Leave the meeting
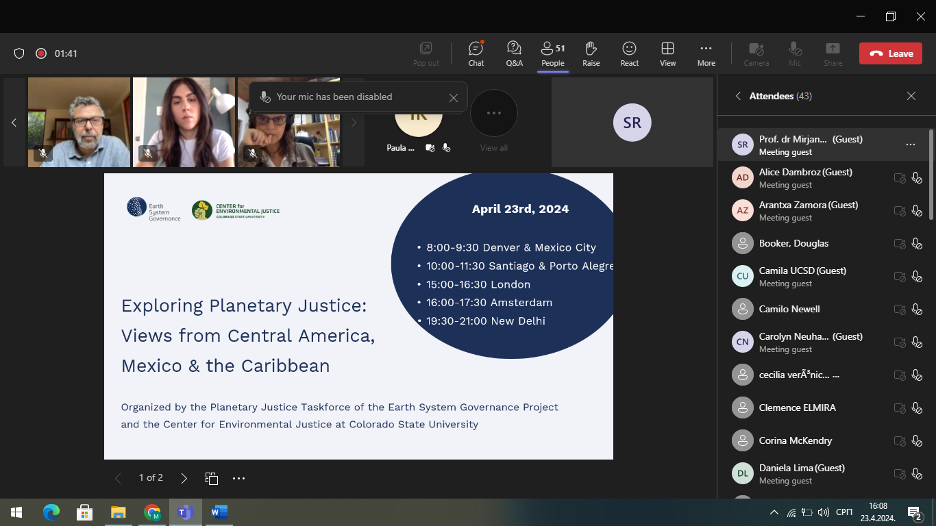The height and width of the screenshot is (526, 936). pos(890,53)
